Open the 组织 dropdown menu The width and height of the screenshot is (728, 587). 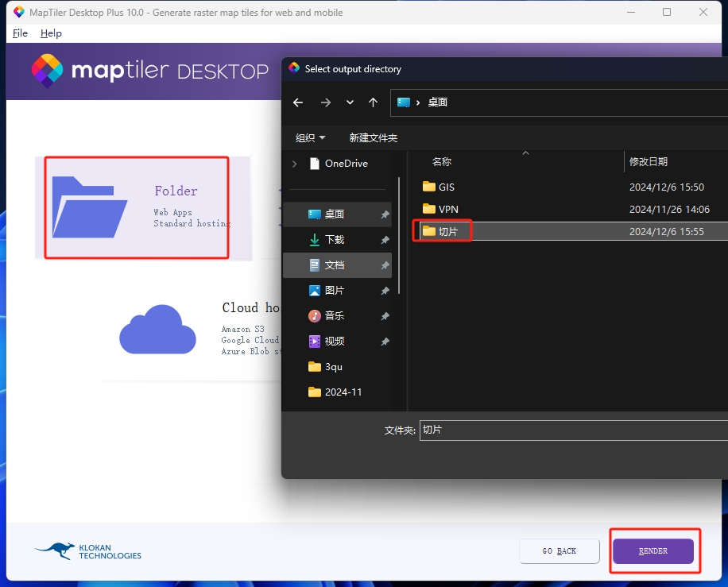(310, 138)
